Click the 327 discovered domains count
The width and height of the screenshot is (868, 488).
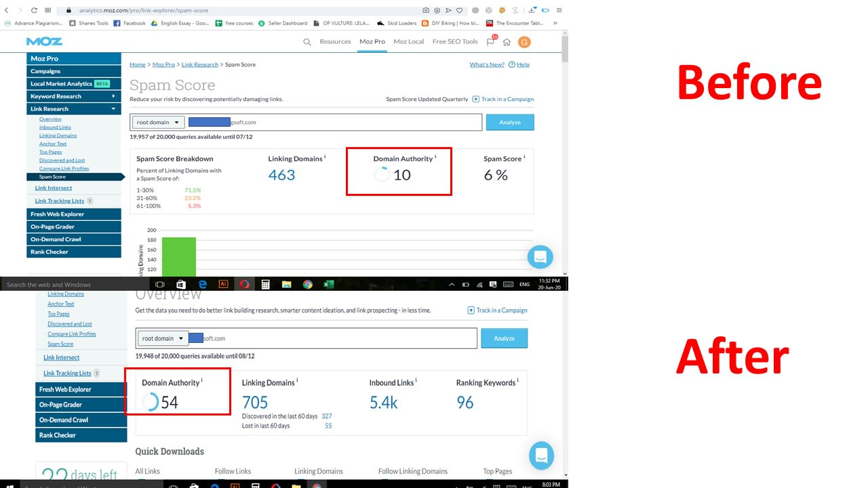pyautogui.click(x=327, y=416)
